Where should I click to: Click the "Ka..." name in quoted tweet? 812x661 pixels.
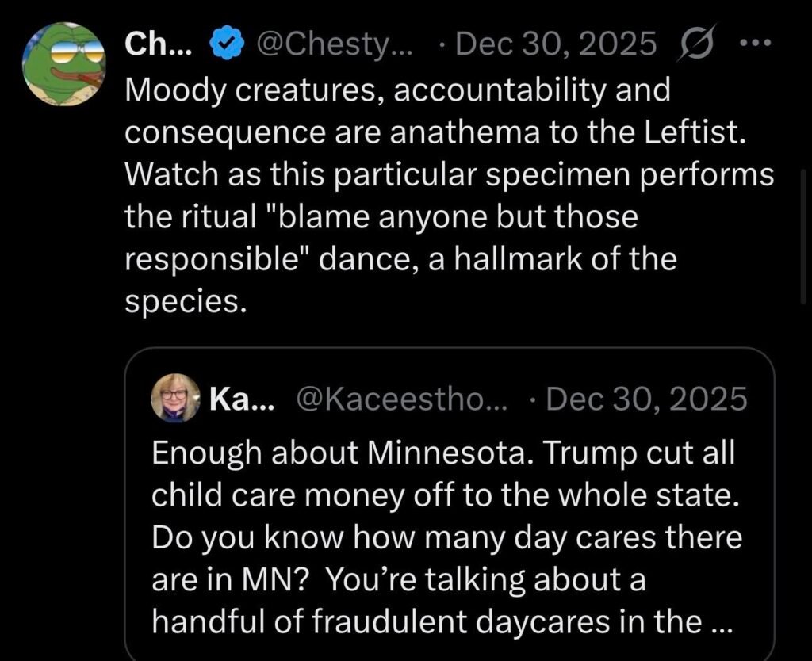(242, 399)
